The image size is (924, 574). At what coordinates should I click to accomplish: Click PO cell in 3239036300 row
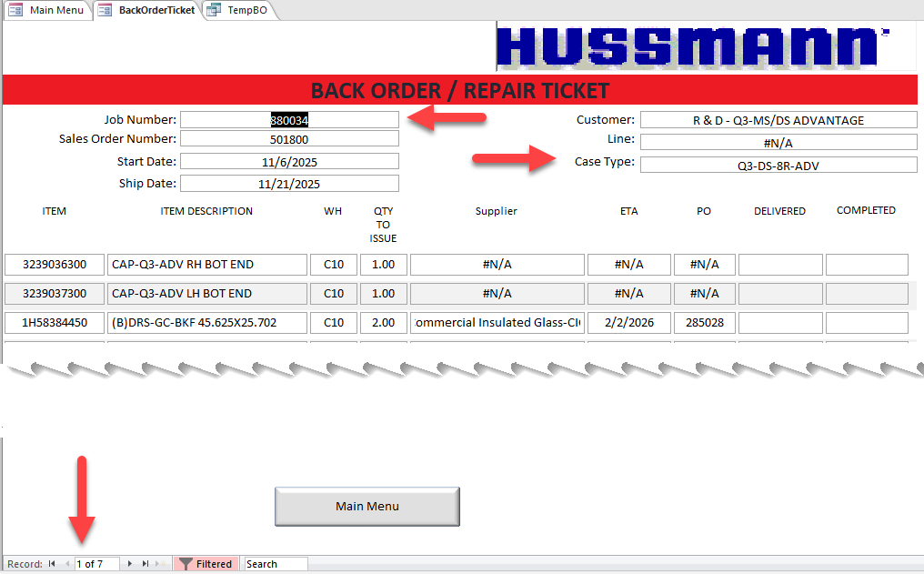(705, 265)
